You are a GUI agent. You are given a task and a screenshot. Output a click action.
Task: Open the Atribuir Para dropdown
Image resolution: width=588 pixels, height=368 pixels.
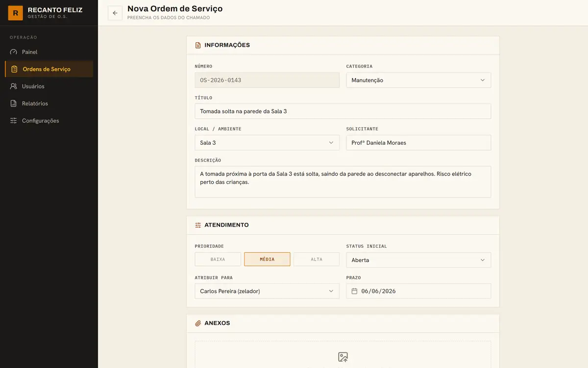pyautogui.click(x=267, y=291)
